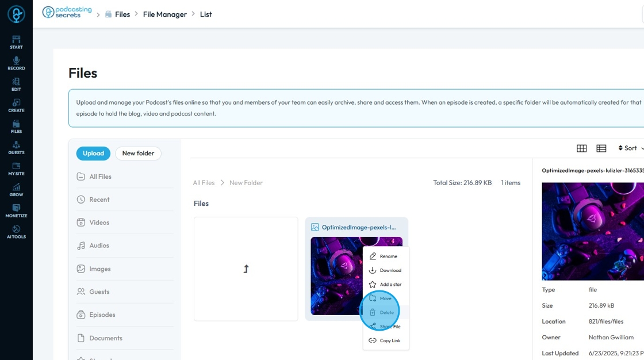
Task: Click the Files page heading
Action: (x=83, y=73)
